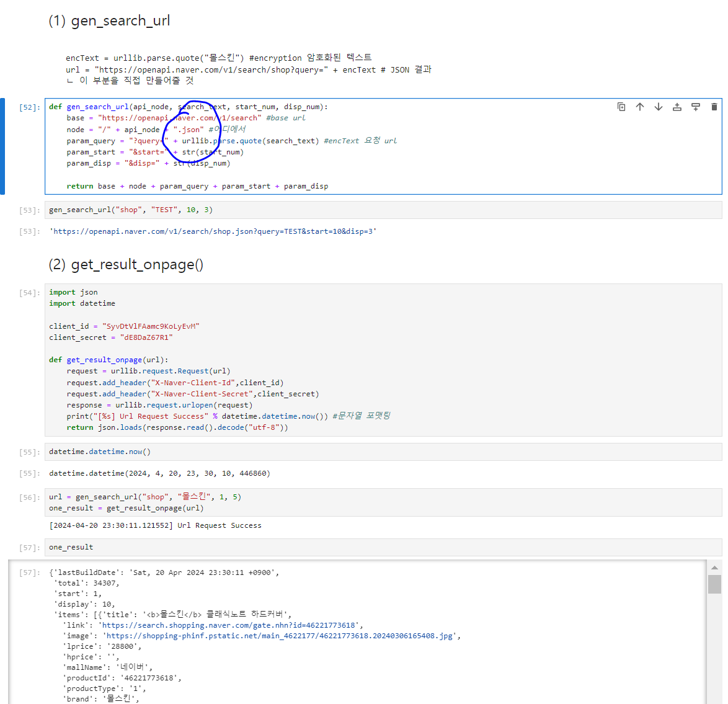Viewport: 728px width, 704px height.
Task: Click the 'brand' output line
Action: click(100, 699)
